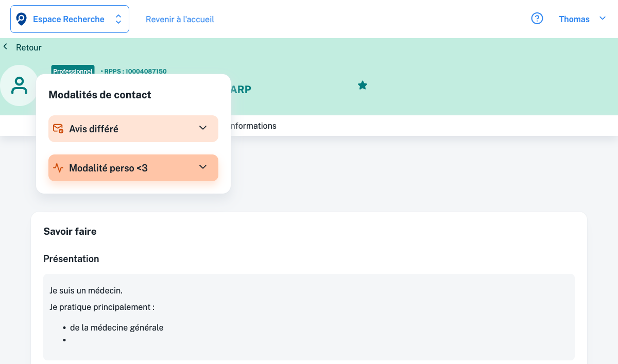Click the user profile avatar icon
The height and width of the screenshot is (364, 618).
20,85
